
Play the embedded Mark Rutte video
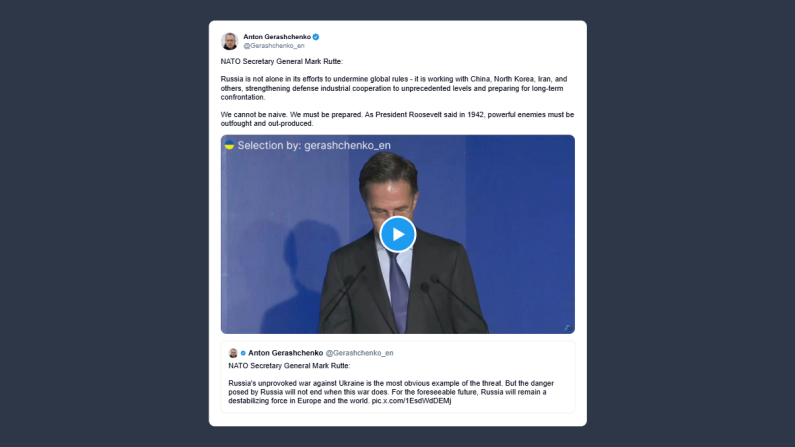click(x=397, y=234)
